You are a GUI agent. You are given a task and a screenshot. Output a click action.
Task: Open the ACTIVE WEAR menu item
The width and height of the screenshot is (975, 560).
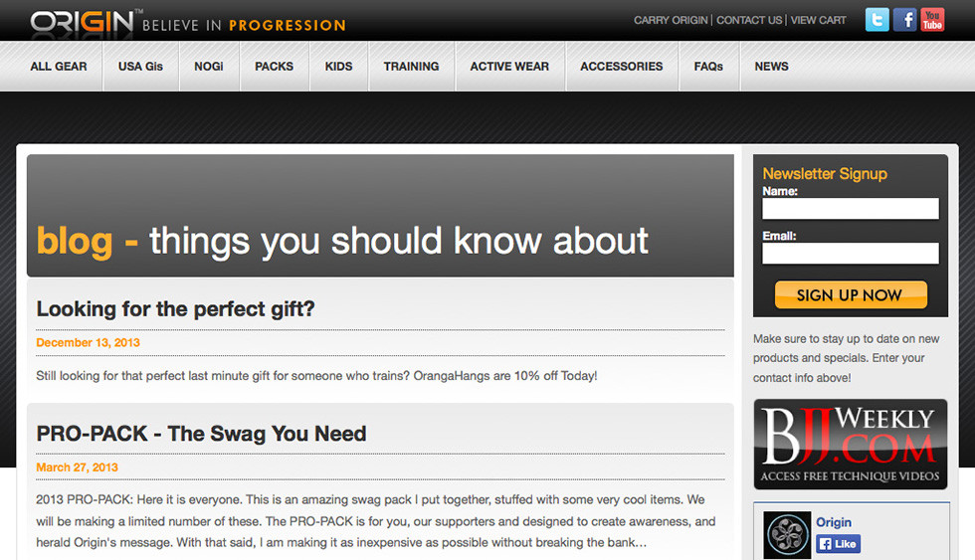click(509, 67)
